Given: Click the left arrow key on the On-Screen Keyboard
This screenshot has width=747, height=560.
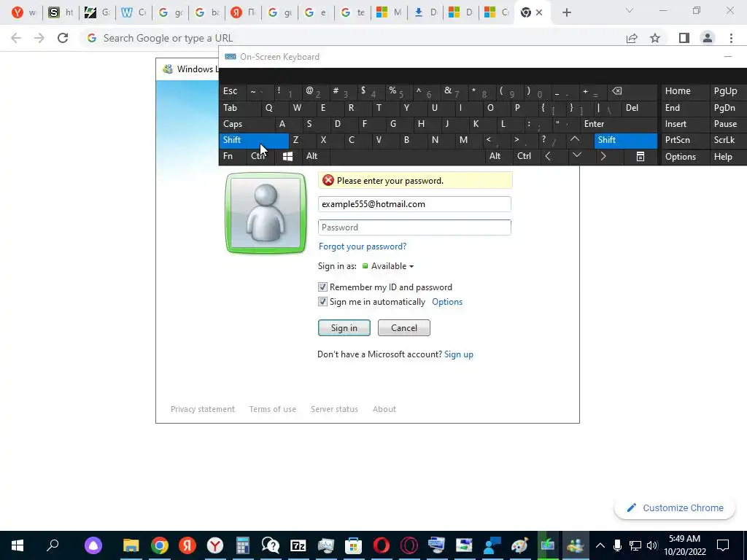Looking at the screenshot, I should 548,156.
